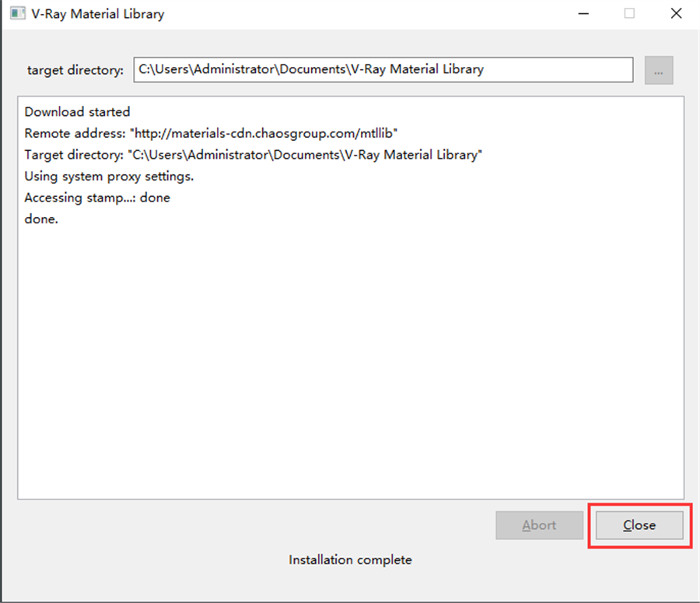Image resolution: width=700 pixels, height=603 pixels.
Task: Close the window using the title bar X
Action: point(676,13)
